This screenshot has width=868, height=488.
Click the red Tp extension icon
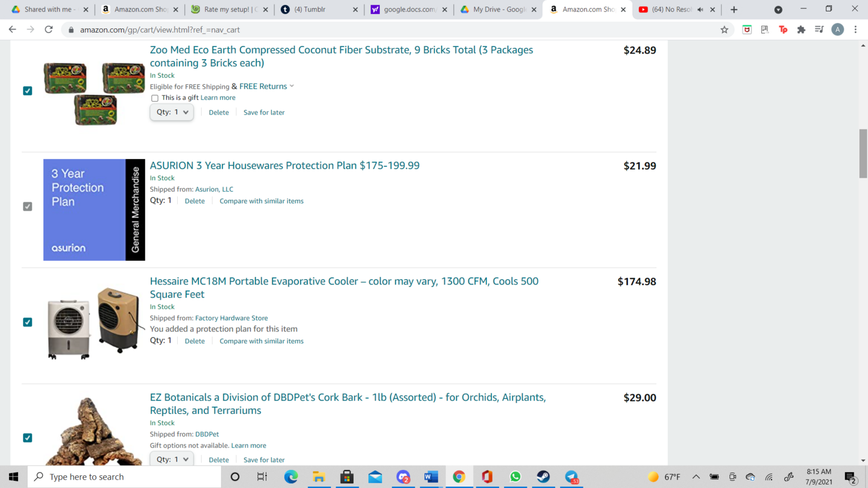tap(783, 30)
